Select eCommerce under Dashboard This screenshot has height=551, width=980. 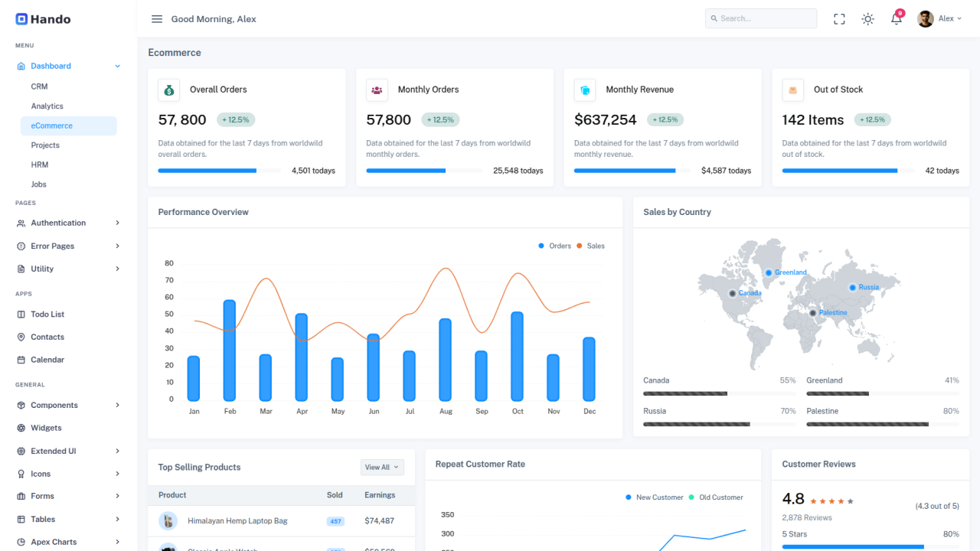pyautogui.click(x=51, y=125)
